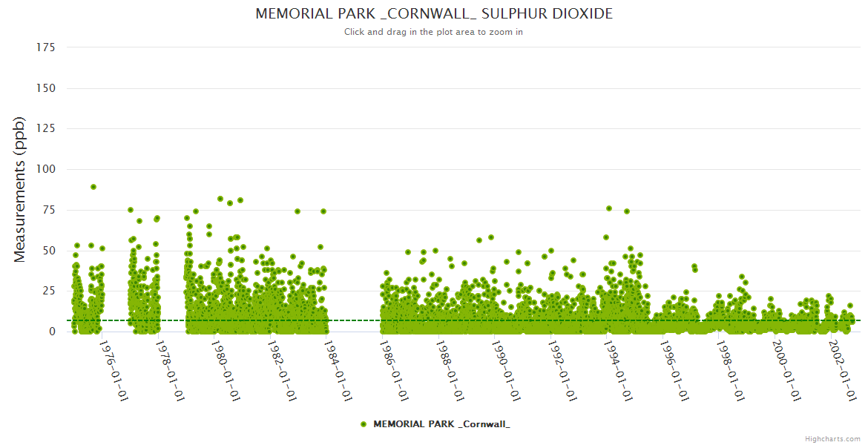868x445 pixels.
Task: Click the 50 y-axis tick label
Action: click(x=49, y=251)
